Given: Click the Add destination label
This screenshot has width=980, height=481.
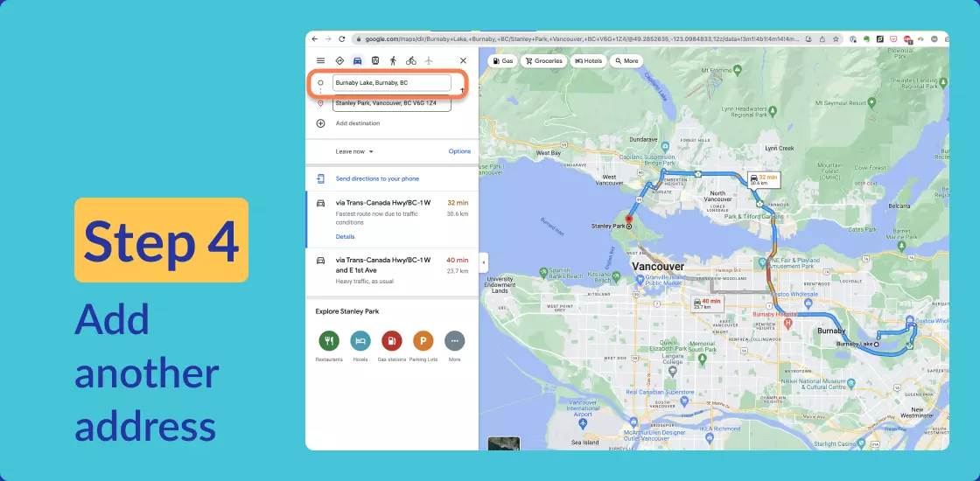Looking at the screenshot, I should point(358,123).
